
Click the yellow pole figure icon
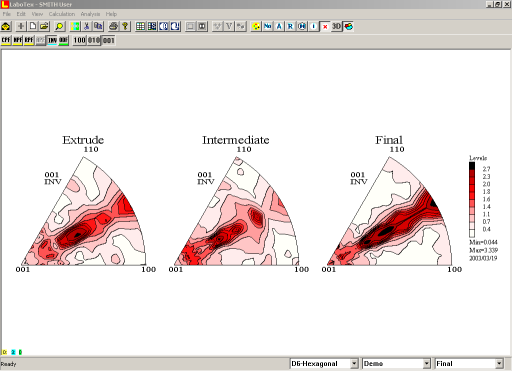point(256,26)
